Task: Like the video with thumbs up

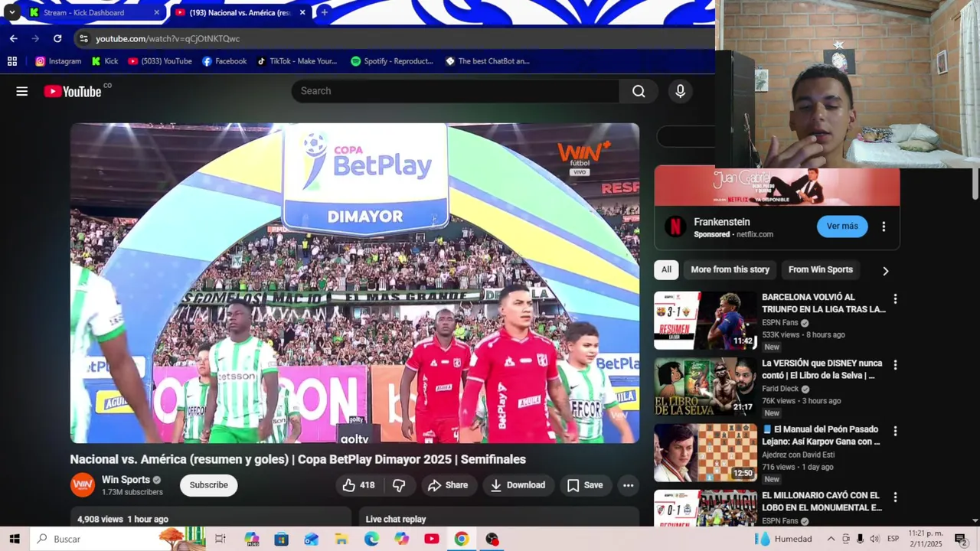Action: (358, 485)
